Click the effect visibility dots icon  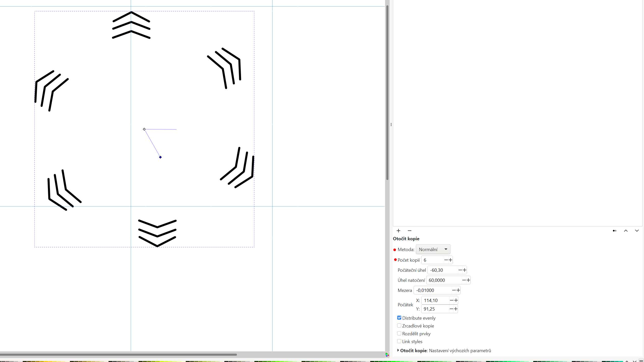[614, 231]
